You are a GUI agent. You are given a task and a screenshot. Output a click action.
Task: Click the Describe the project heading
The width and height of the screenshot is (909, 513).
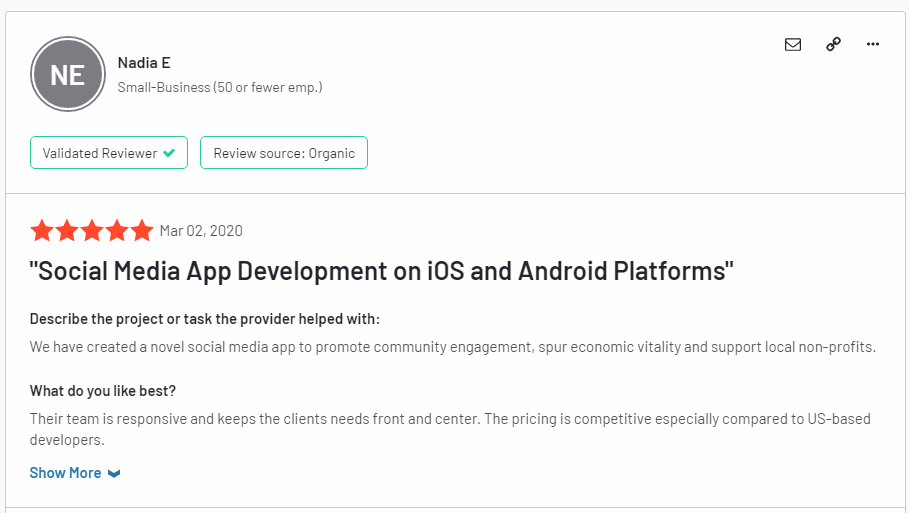click(204, 319)
